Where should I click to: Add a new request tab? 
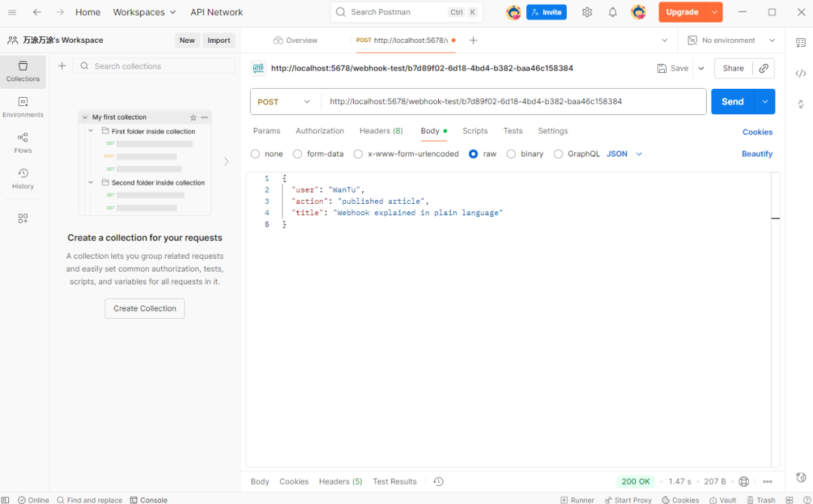coord(473,41)
